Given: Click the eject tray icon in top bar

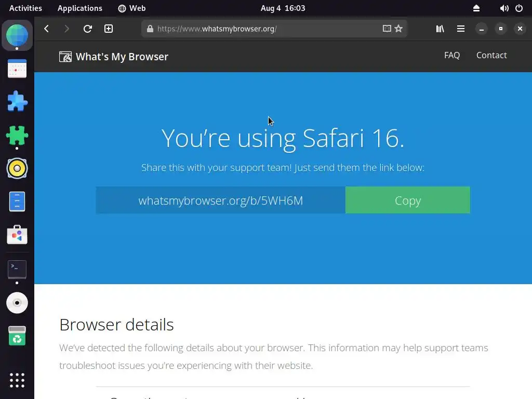Looking at the screenshot, I should pyautogui.click(x=476, y=8).
